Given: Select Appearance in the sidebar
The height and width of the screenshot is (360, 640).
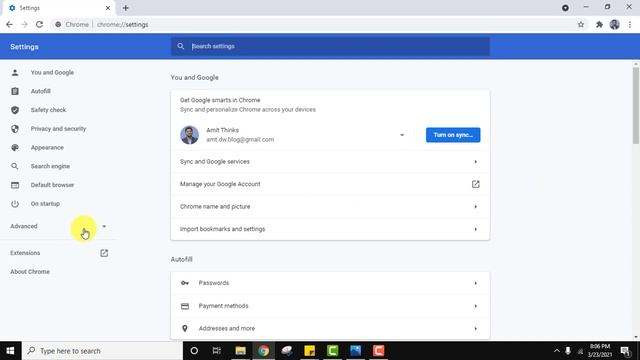Looking at the screenshot, I should click(47, 147).
